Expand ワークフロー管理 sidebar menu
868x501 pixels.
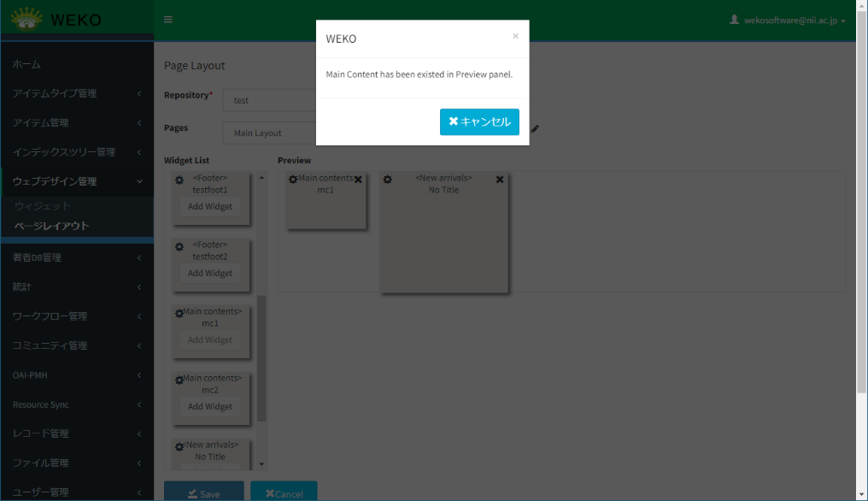pos(76,316)
